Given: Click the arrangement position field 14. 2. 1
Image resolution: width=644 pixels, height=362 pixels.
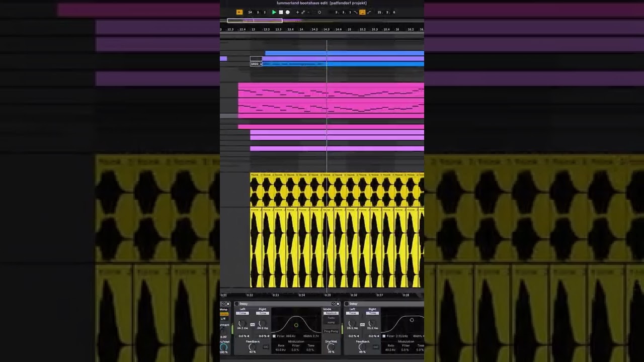Looking at the screenshot, I should click(257, 12).
